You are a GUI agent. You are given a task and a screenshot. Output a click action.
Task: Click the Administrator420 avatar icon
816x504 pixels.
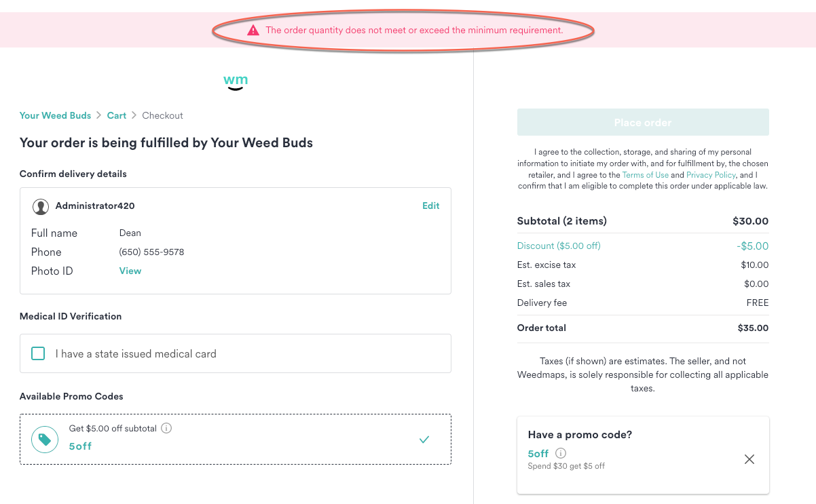click(x=41, y=206)
